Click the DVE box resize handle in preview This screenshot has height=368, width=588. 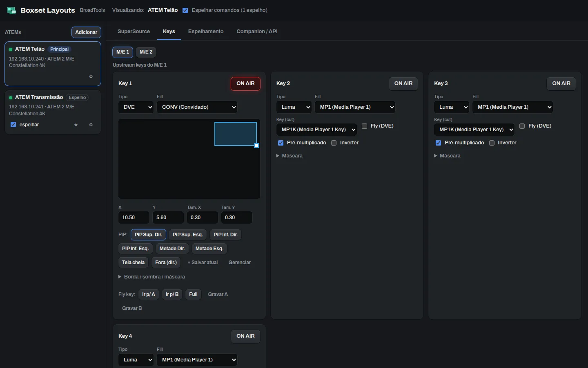pos(256,146)
